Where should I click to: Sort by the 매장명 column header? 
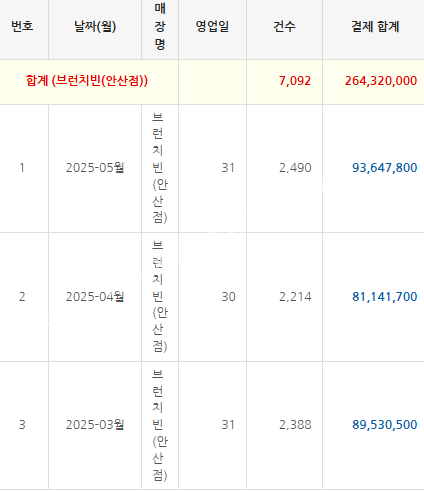click(x=160, y=26)
